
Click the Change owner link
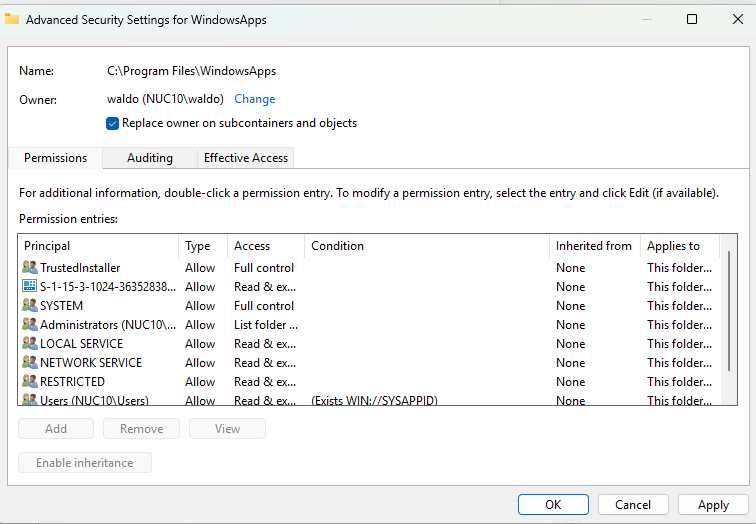click(x=255, y=99)
